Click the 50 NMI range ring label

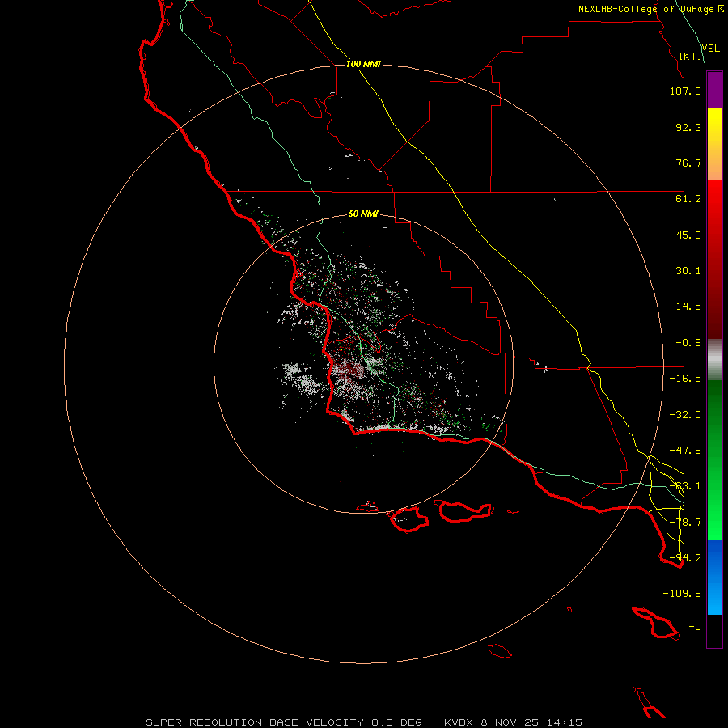[x=363, y=214]
